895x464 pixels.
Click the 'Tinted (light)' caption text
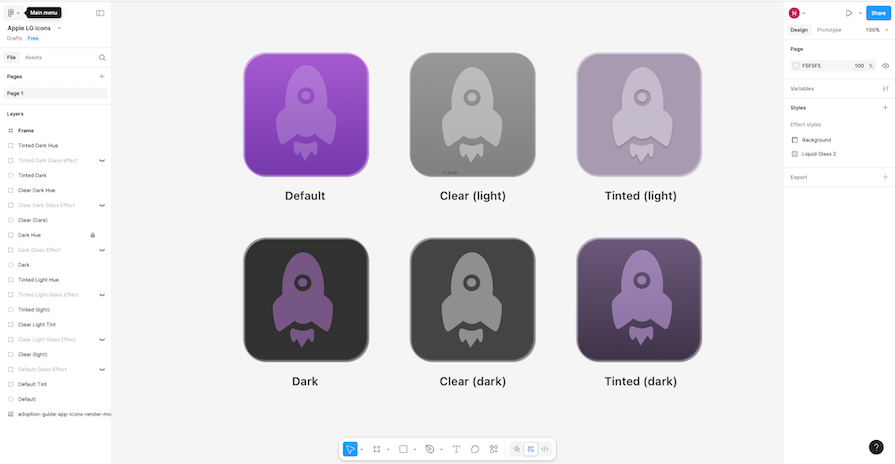[640, 196]
